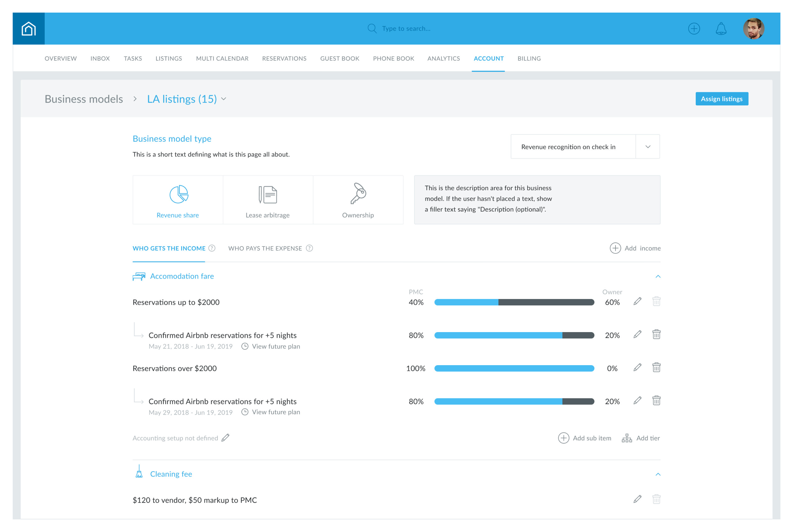Edit the Reservations up to $2000 row

(x=637, y=301)
